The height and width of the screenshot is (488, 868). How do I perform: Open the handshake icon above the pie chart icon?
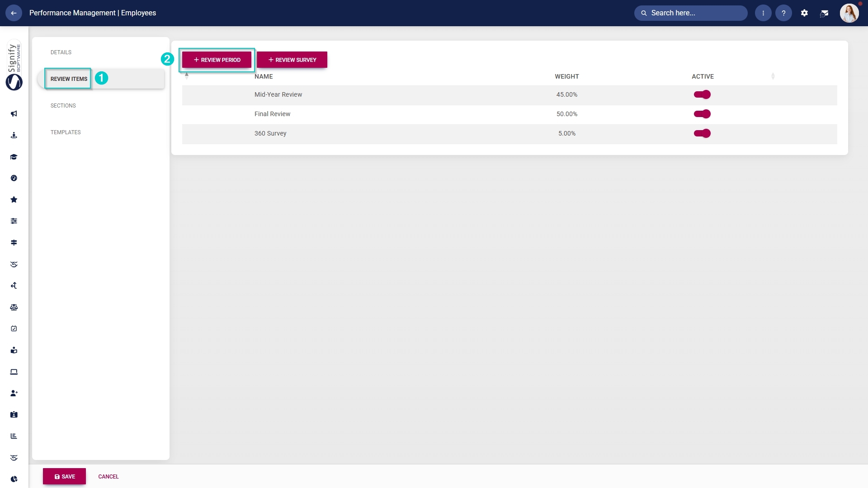(14, 458)
